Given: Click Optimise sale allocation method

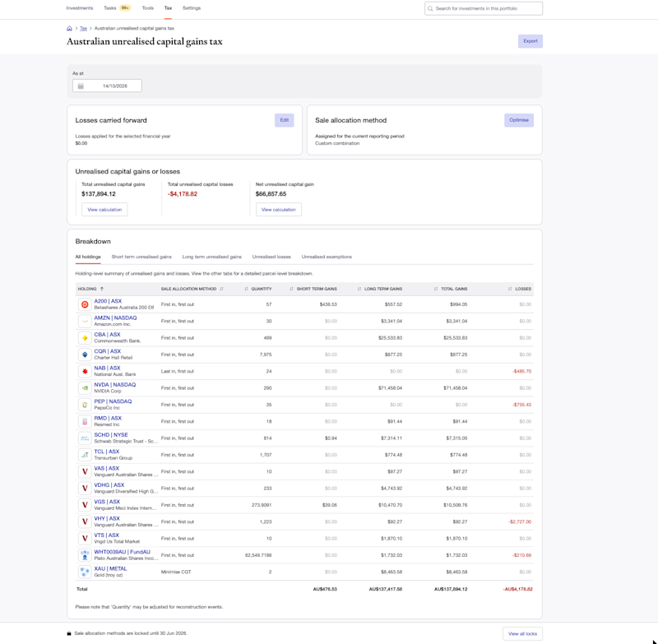Looking at the screenshot, I should click(x=519, y=120).
